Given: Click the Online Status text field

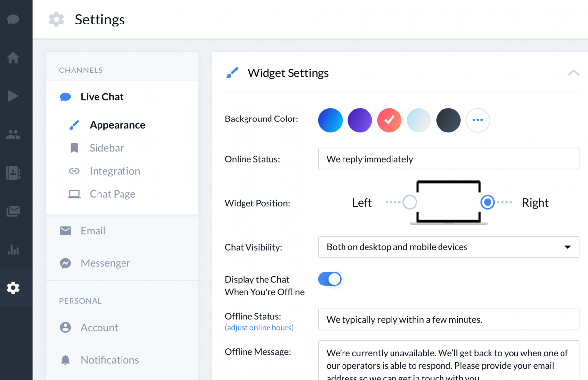Looking at the screenshot, I should click(449, 159).
